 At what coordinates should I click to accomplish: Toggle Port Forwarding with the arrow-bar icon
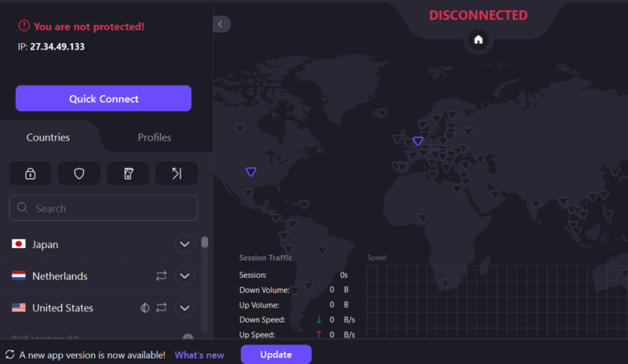click(x=176, y=173)
